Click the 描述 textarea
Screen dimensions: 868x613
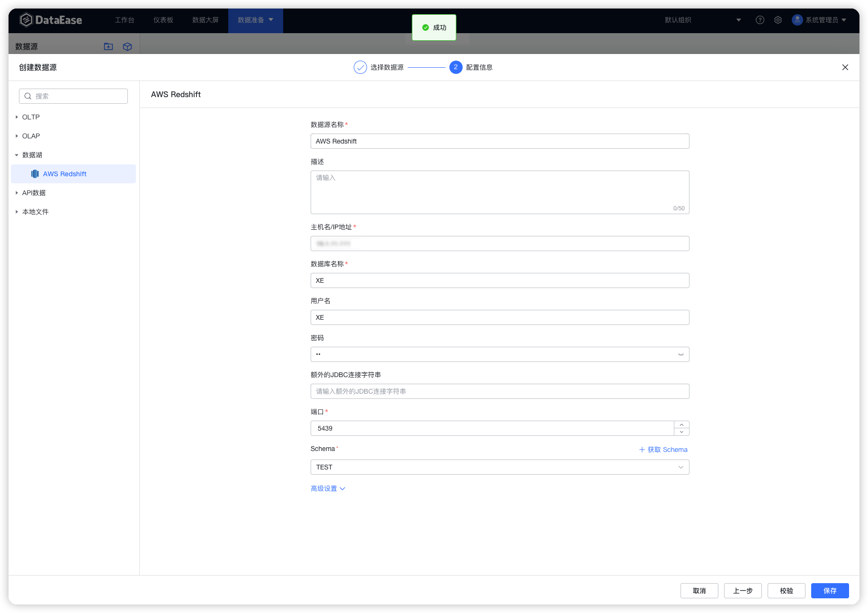(x=500, y=192)
